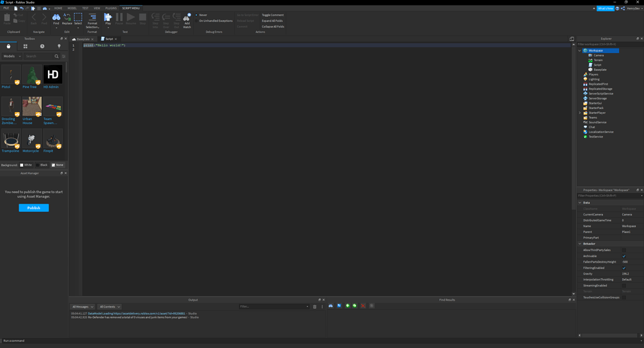Open Toolbox filter options icon
Screen dimensions: 644x348
(x=63, y=56)
